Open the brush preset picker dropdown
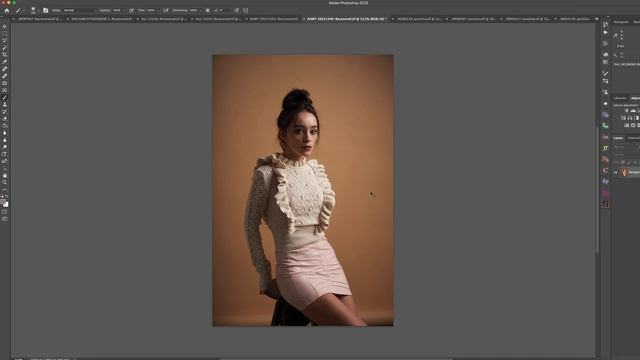Image resolution: width=640 pixels, height=360 pixels. pos(39,11)
